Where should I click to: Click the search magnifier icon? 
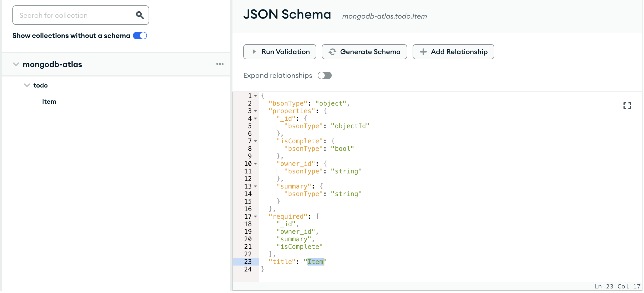pos(139,15)
